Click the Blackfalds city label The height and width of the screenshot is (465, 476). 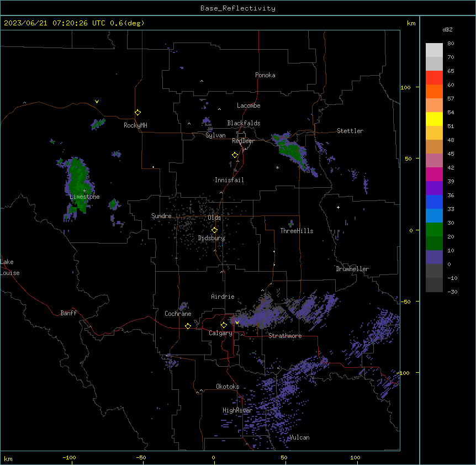pos(244,123)
